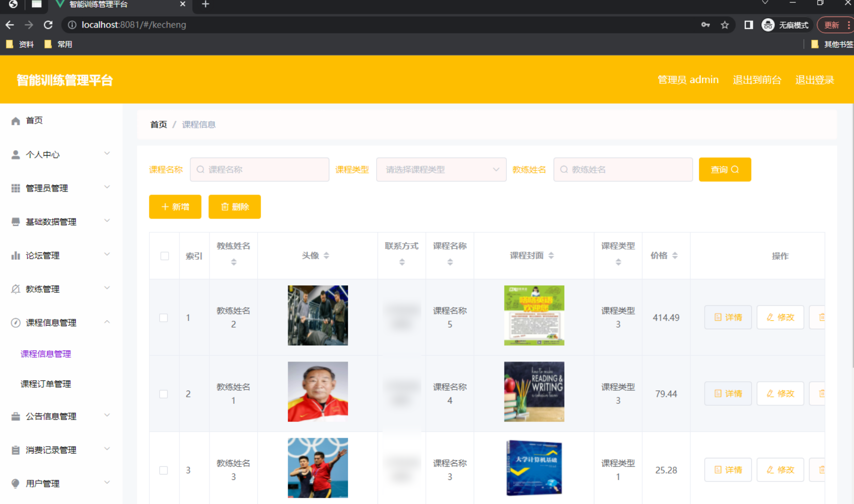Image resolution: width=854 pixels, height=504 pixels.
Task: Sort by 课程名称 column arrows
Action: (x=450, y=262)
